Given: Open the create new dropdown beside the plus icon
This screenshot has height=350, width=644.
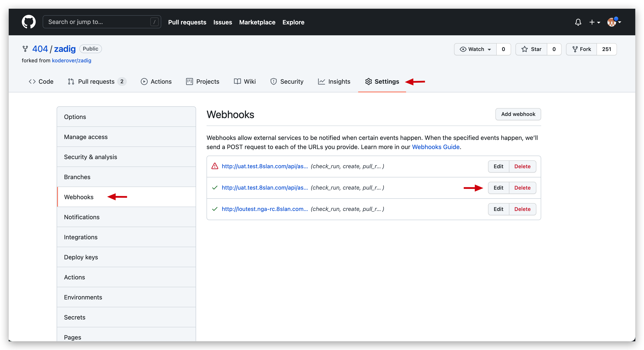Looking at the screenshot, I should click(x=595, y=22).
